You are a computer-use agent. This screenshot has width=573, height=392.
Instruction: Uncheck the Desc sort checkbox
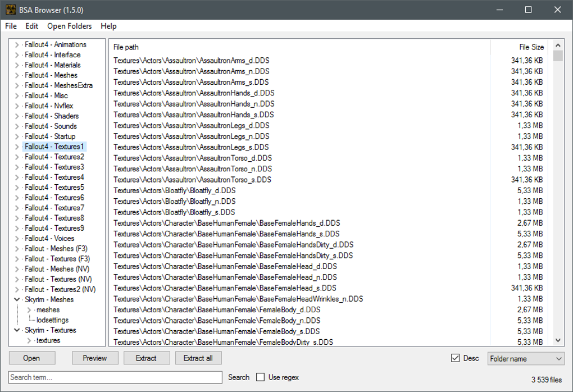tap(456, 358)
